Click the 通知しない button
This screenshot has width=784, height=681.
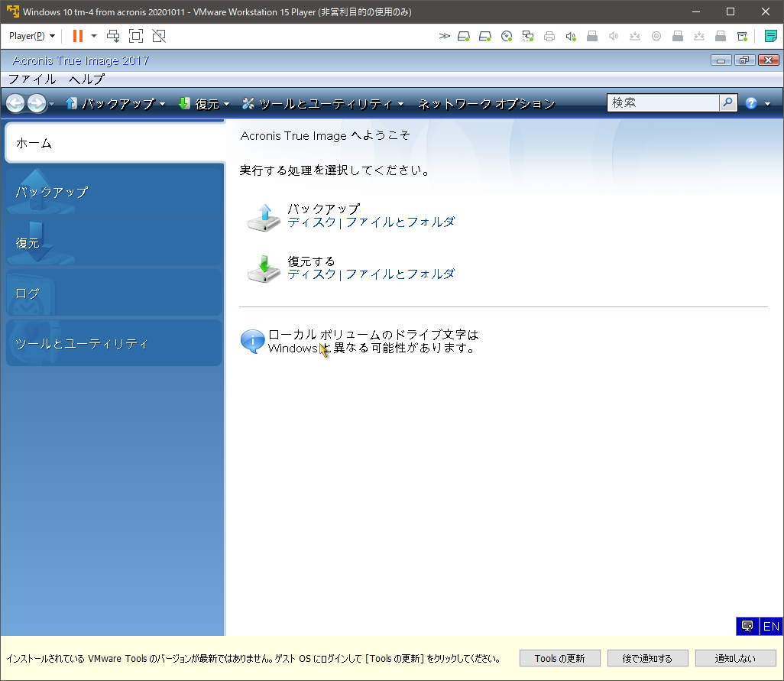(736, 659)
